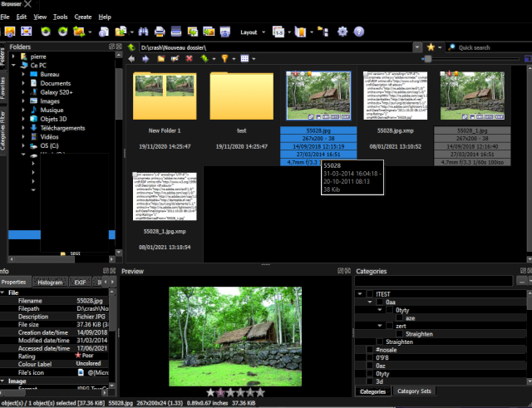Click the Categories '...' button
Viewport: 532px width, 408px height.
[521, 281]
